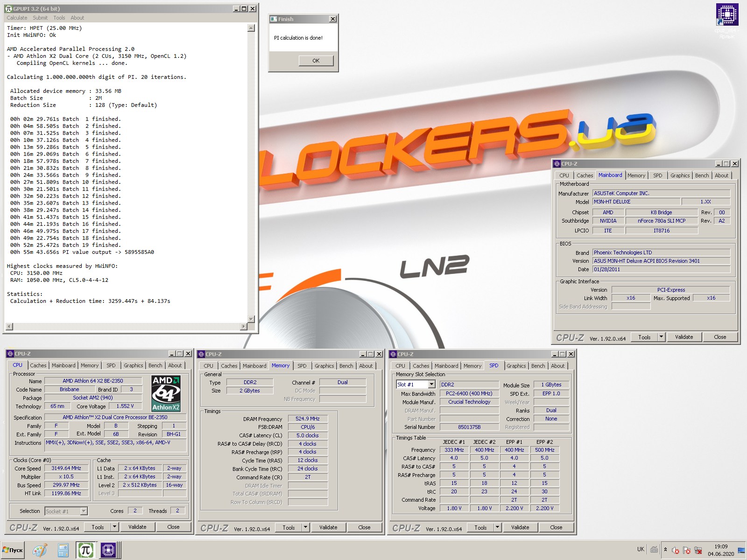Click the left arrow of GPUPI horizontal scrollbar

point(8,326)
